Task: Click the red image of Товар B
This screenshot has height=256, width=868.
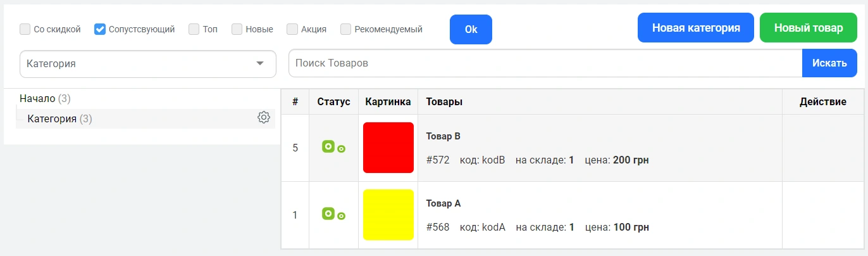Action: [388, 148]
